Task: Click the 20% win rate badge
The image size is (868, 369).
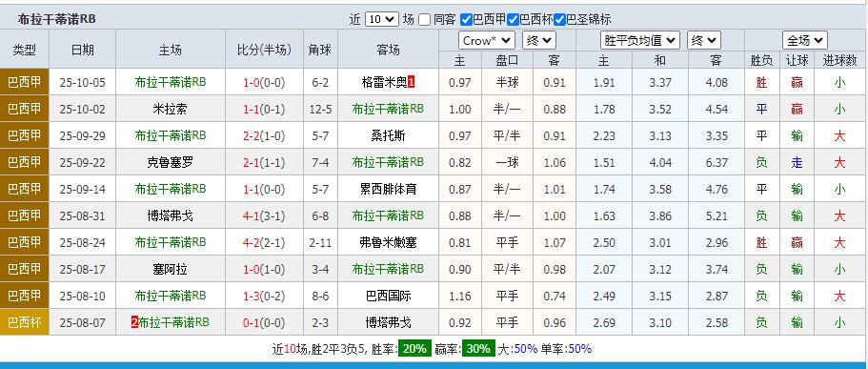Action: pyautogui.click(x=415, y=349)
